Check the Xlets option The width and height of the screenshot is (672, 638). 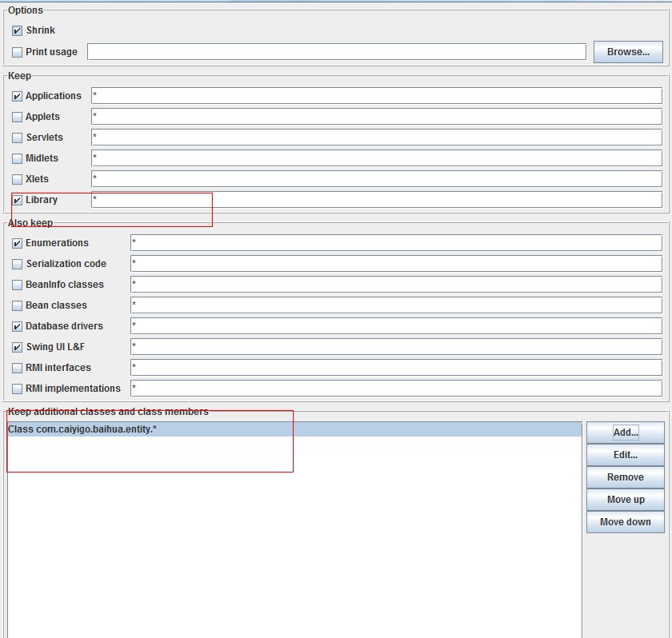click(x=17, y=179)
